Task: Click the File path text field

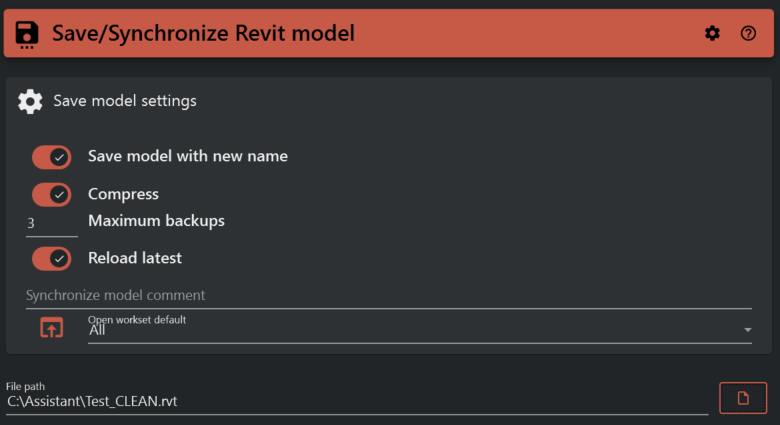Action: (x=355, y=401)
